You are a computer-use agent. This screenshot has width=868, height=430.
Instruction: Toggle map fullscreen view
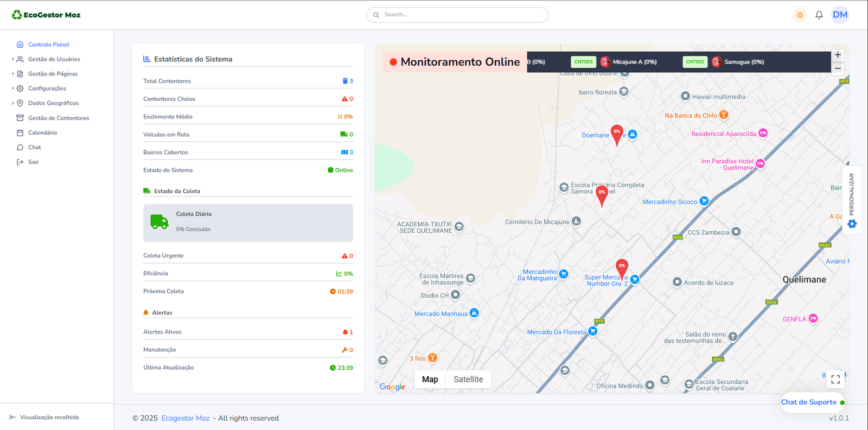(x=835, y=380)
